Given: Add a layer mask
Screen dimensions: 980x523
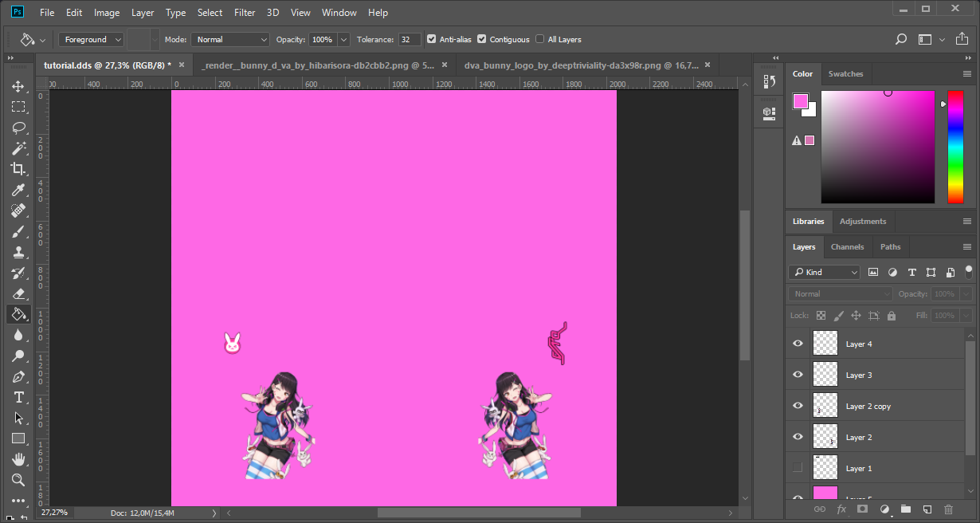Looking at the screenshot, I should pos(862,509).
